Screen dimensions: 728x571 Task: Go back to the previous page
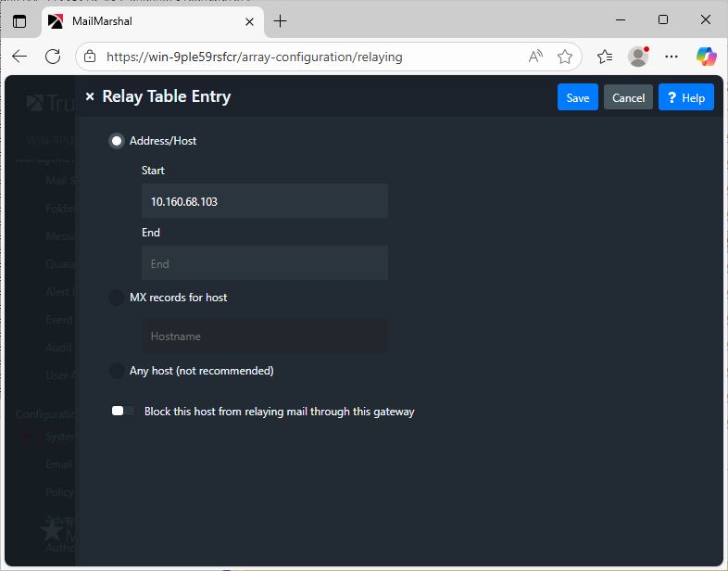pyautogui.click(x=19, y=57)
